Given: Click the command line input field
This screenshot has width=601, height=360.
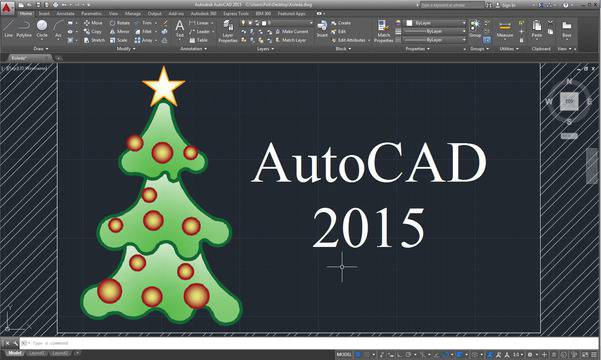Looking at the screenshot, I should click(309, 343).
